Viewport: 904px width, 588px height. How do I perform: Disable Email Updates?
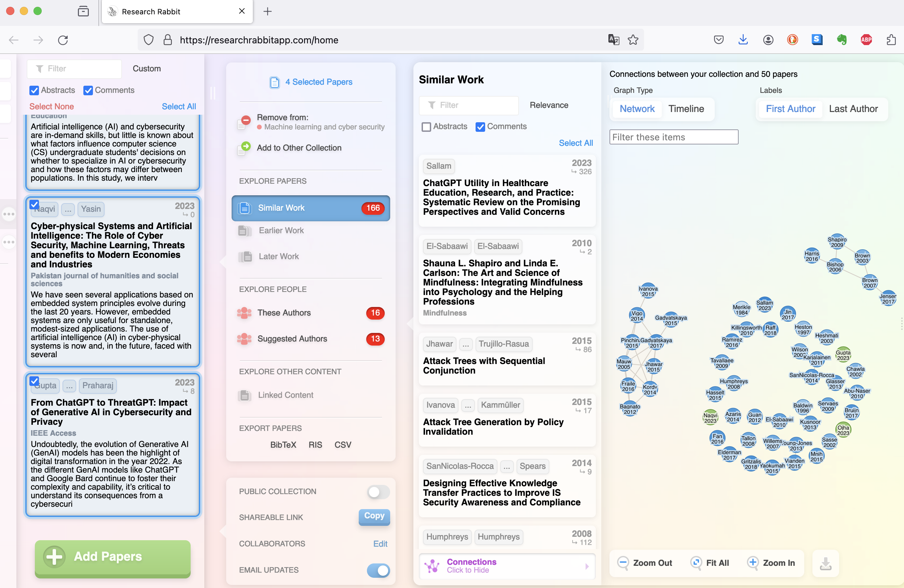(x=378, y=571)
